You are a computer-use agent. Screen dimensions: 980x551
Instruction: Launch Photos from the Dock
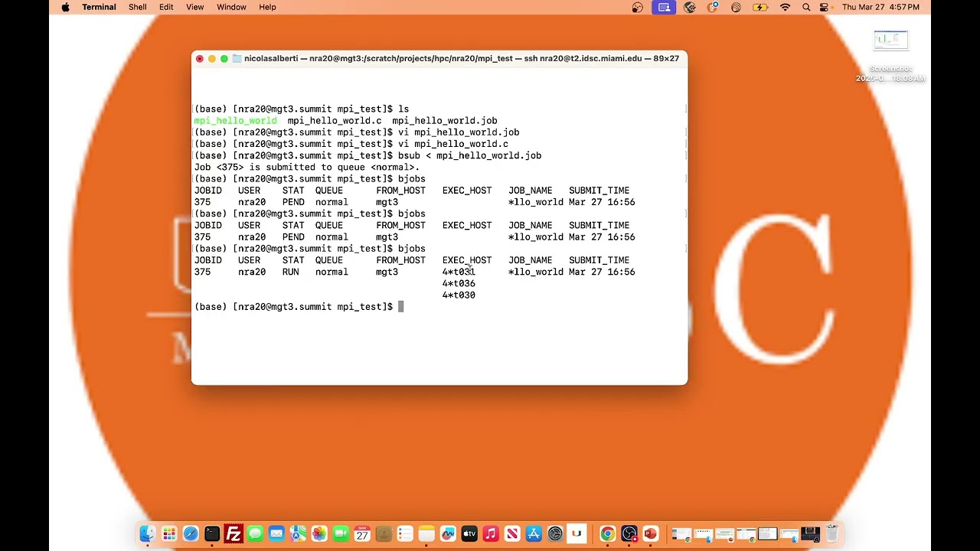[319, 533]
